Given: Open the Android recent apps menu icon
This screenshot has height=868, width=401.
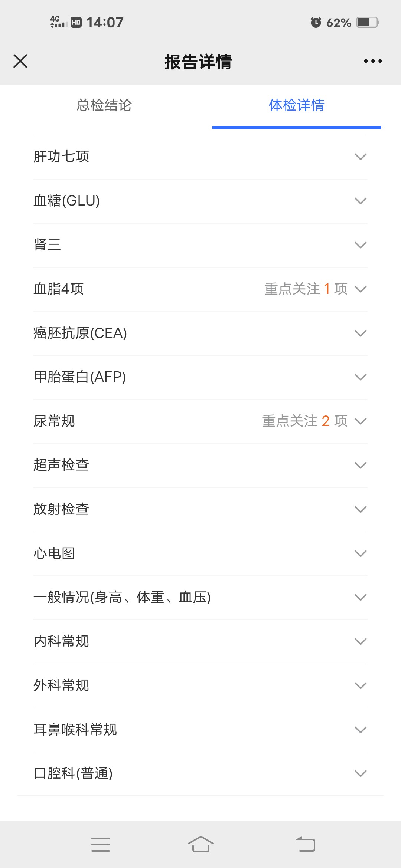Looking at the screenshot, I should (101, 844).
